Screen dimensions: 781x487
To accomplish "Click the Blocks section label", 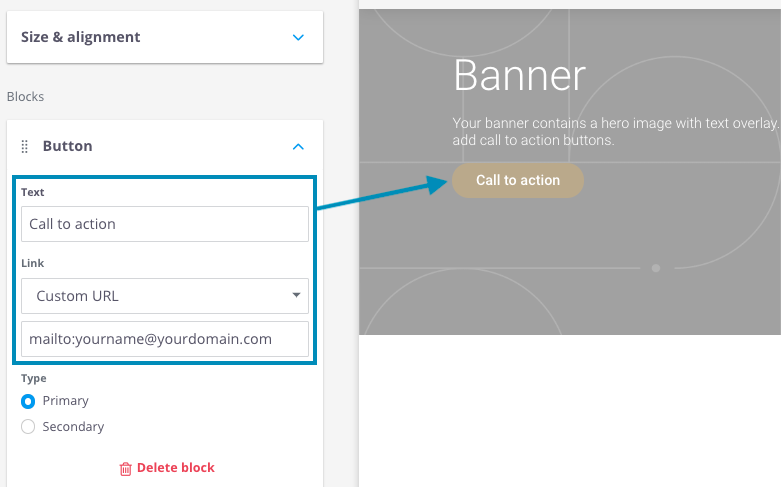I will click(25, 97).
